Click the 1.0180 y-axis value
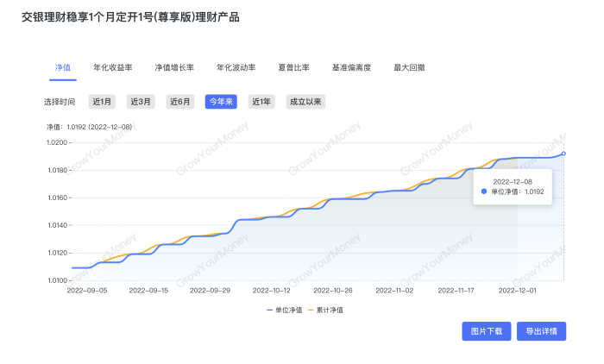The height and width of the screenshot is (364, 604). coord(57,170)
